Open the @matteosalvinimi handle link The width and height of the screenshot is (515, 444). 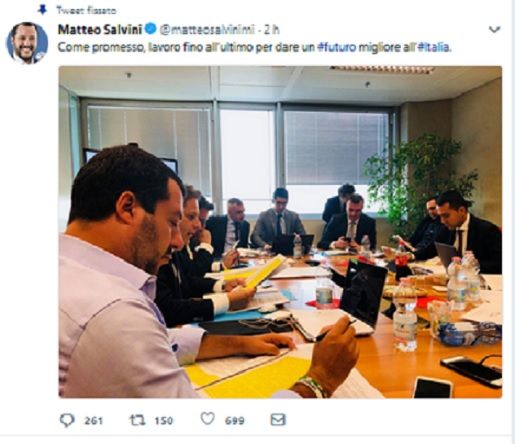(x=207, y=30)
